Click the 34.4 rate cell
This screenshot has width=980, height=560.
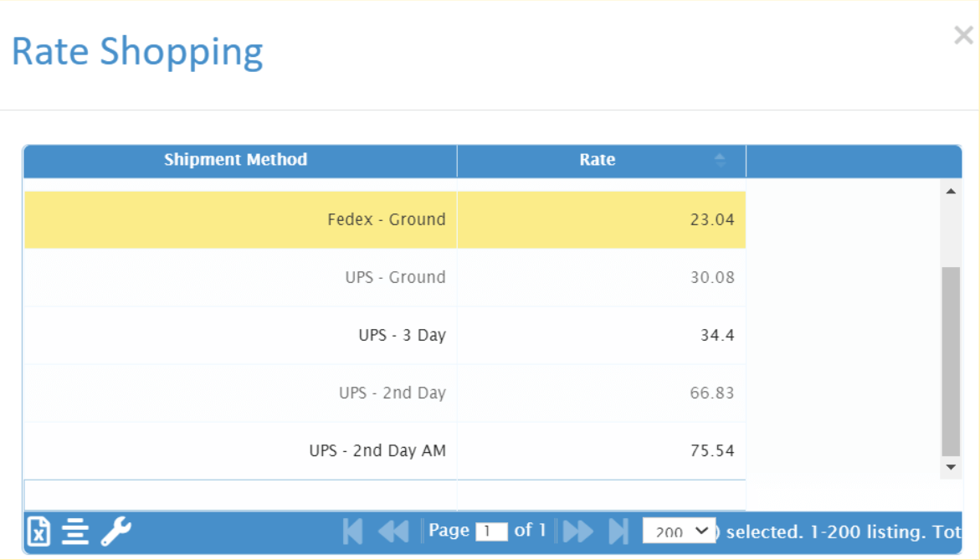[601, 335]
